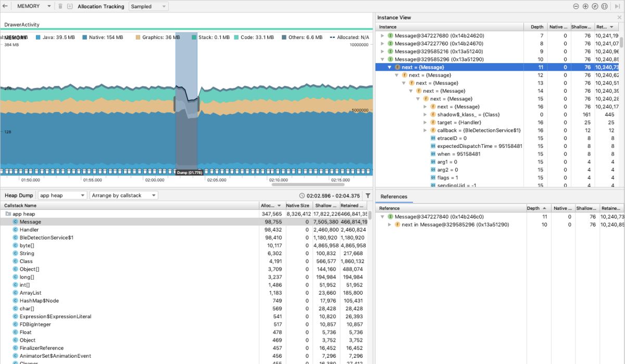Zoom in the timeline with plus icon
The width and height of the screenshot is (625, 364).
(585, 6)
